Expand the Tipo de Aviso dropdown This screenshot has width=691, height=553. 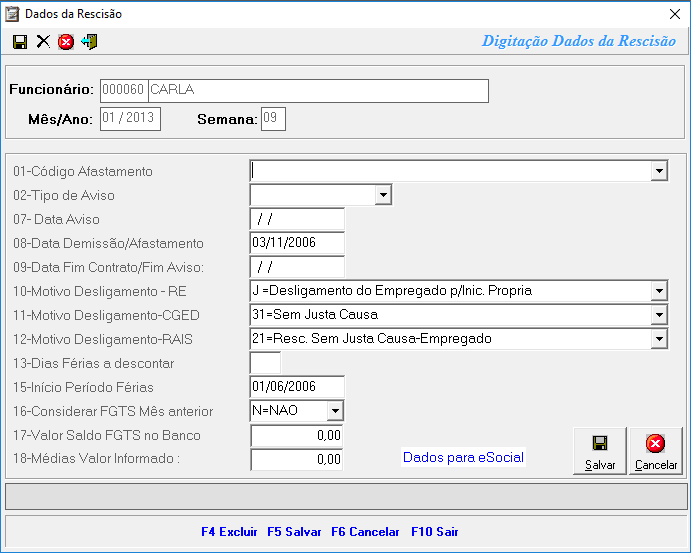381,195
